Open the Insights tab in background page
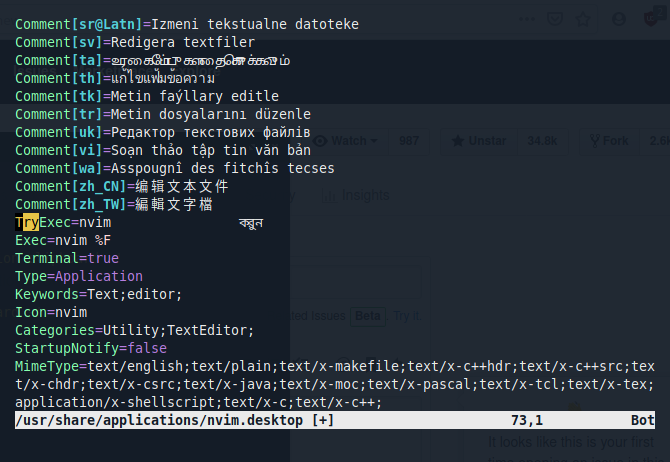Screen dimensions: 670x462 tap(356, 195)
